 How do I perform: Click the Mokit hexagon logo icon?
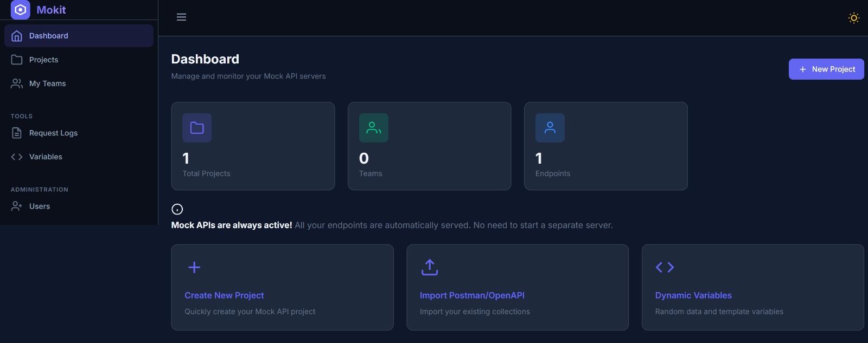(21, 10)
